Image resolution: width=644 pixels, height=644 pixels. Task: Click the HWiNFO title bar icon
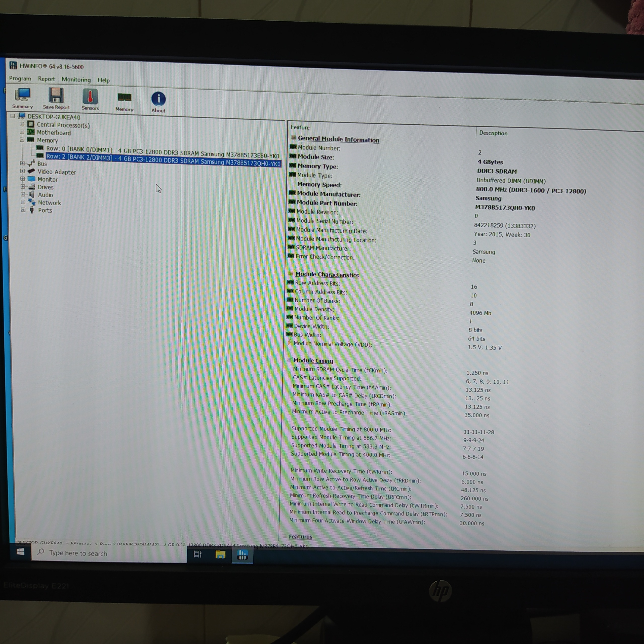click(13, 65)
